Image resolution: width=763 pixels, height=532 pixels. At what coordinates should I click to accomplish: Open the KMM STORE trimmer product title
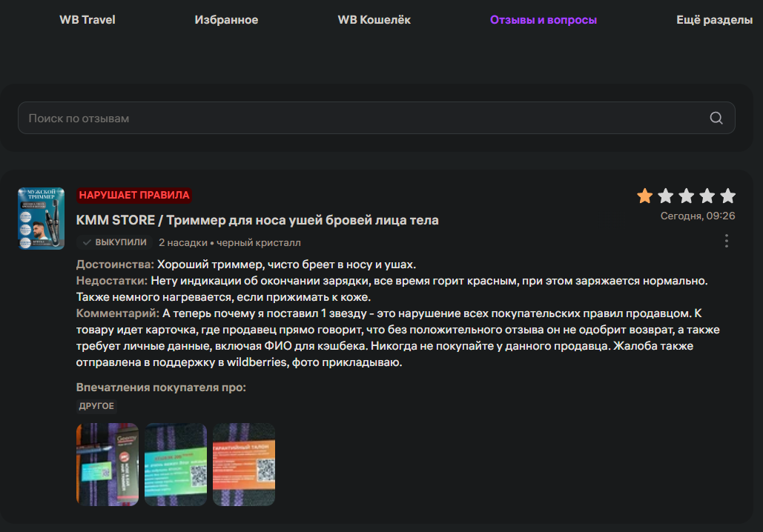point(257,220)
